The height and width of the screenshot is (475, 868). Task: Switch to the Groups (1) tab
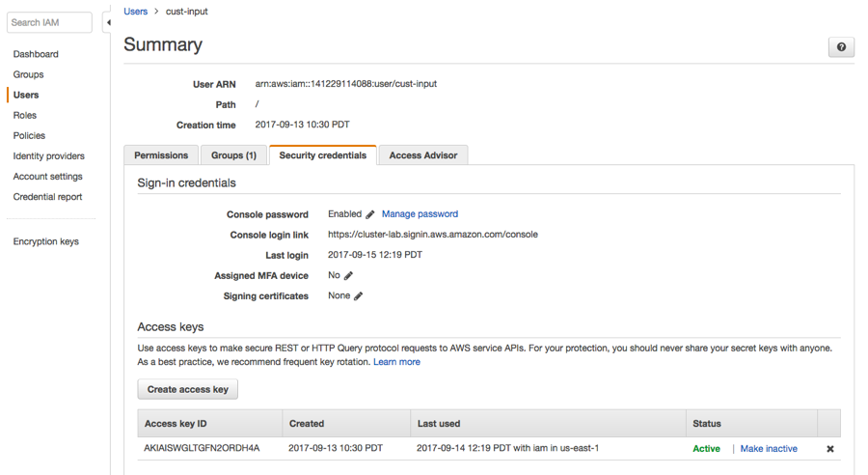[234, 155]
